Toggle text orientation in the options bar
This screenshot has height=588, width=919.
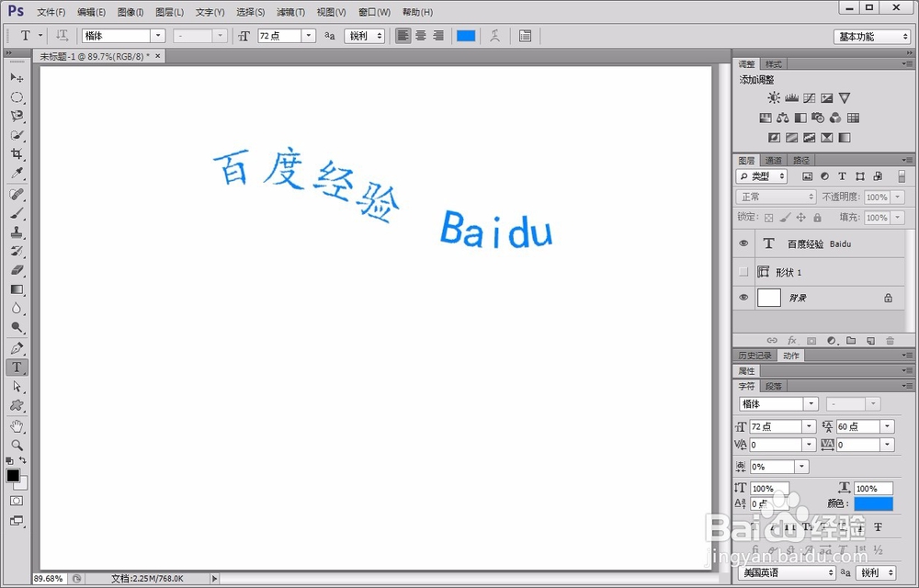[x=62, y=36]
